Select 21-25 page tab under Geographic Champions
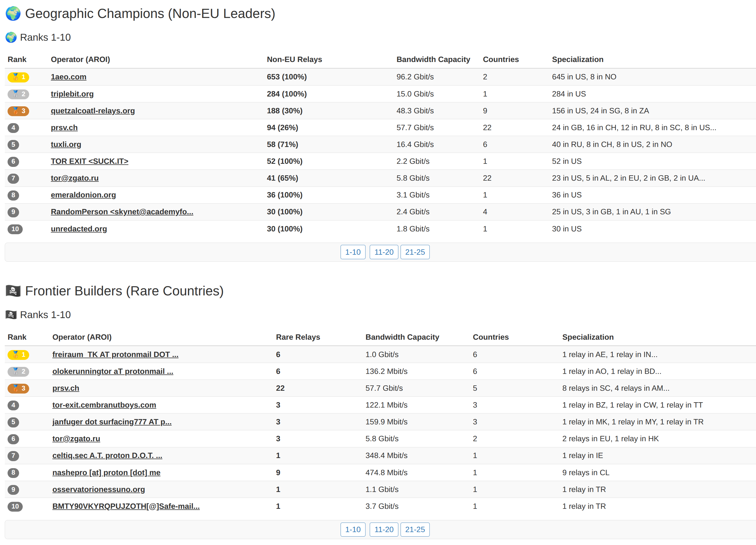 pos(415,252)
